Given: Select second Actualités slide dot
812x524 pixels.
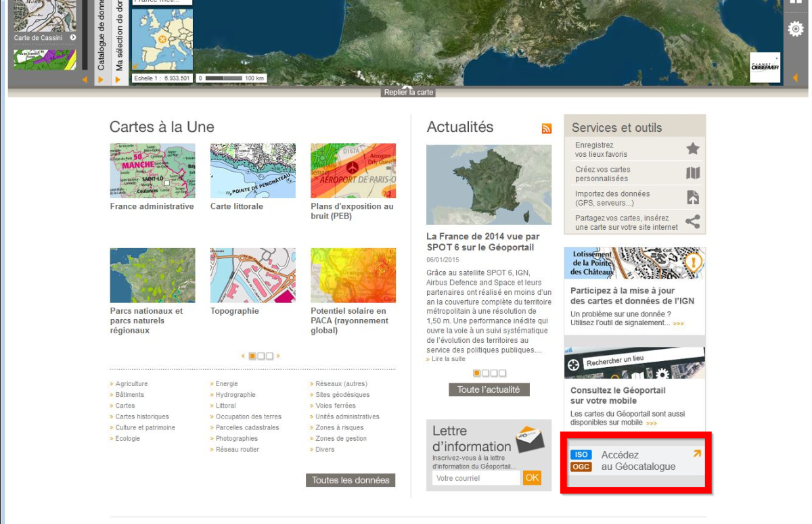Looking at the screenshot, I should tap(485, 373).
